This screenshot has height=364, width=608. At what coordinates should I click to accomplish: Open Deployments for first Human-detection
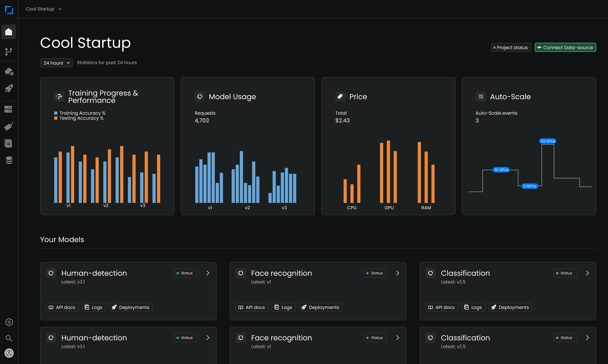coord(131,307)
